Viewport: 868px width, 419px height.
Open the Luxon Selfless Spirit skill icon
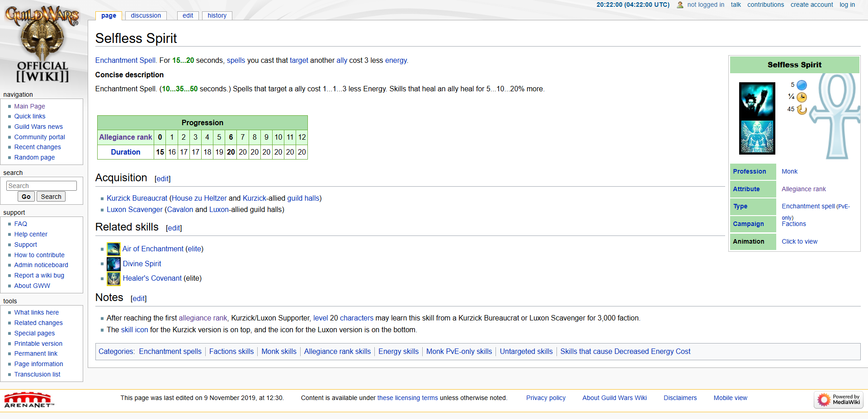[x=757, y=137]
